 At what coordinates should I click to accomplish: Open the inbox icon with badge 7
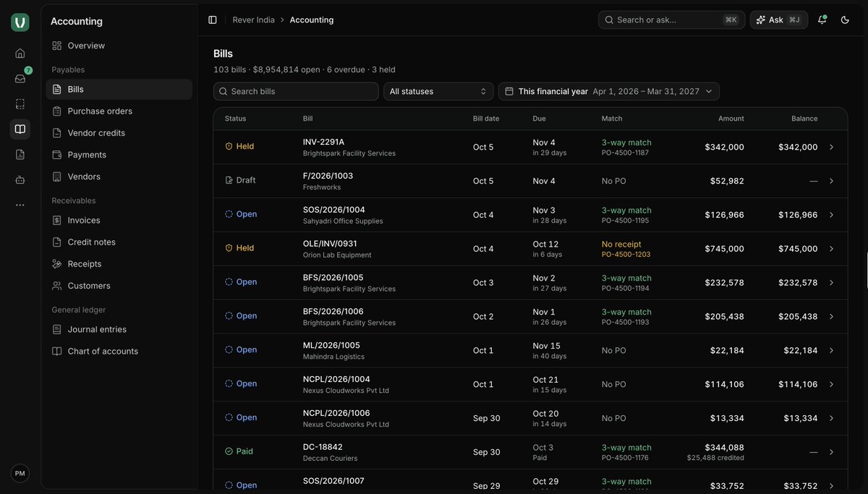(x=20, y=78)
